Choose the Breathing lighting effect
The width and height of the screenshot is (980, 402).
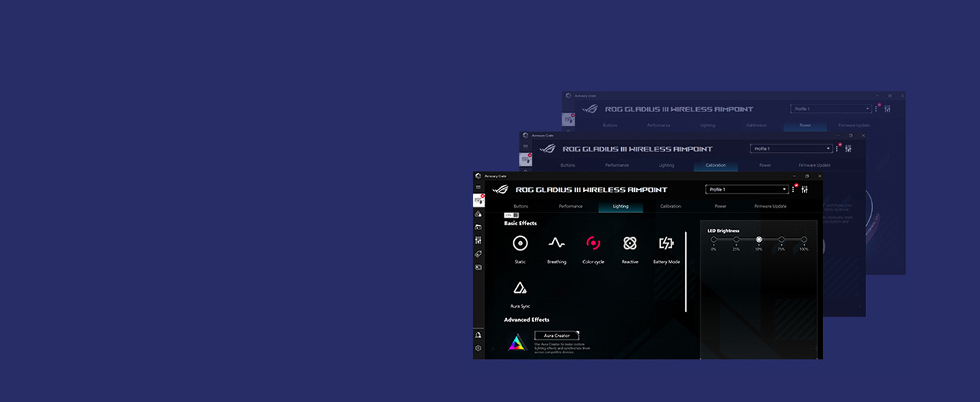[x=556, y=243]
